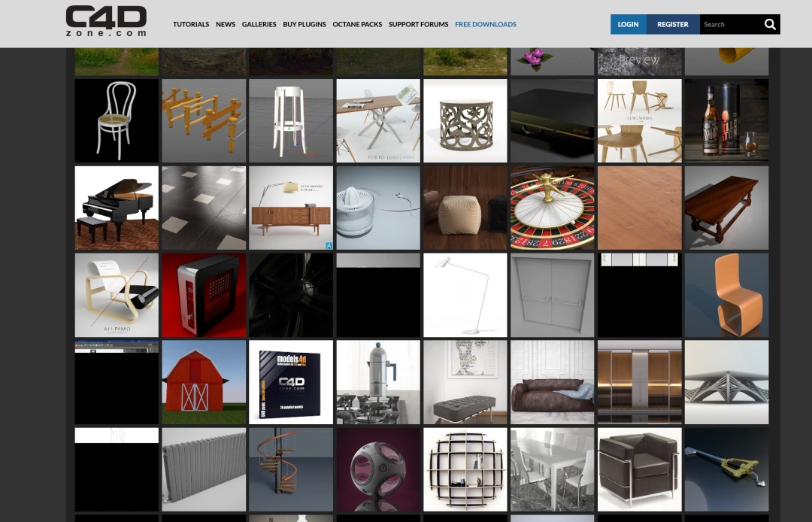Open the ornate round side table thumbnail

465,120
